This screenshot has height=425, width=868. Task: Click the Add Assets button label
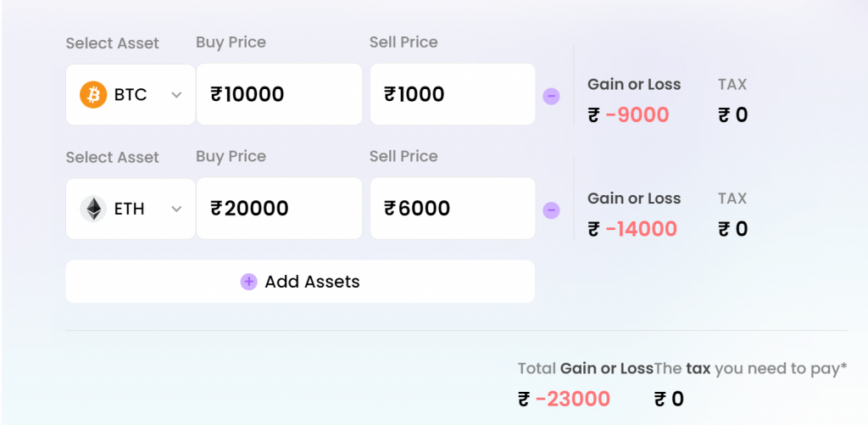click(312, 282)
